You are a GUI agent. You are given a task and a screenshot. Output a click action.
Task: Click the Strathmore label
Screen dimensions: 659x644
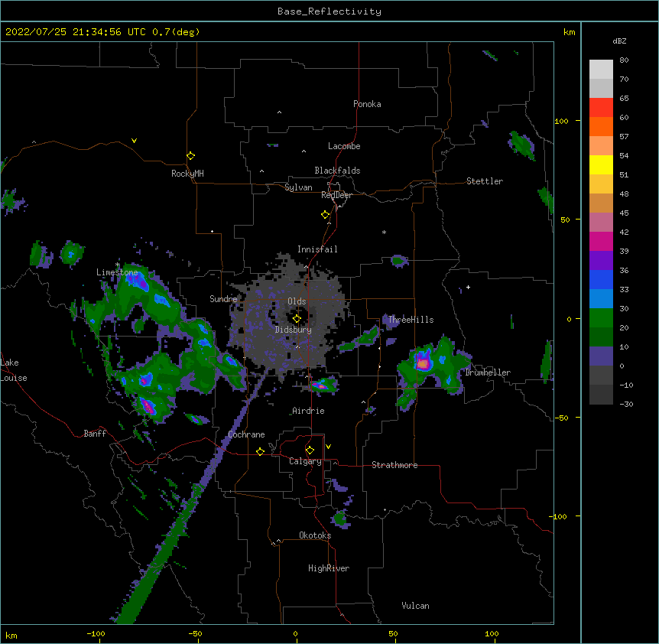pos(394,465)
